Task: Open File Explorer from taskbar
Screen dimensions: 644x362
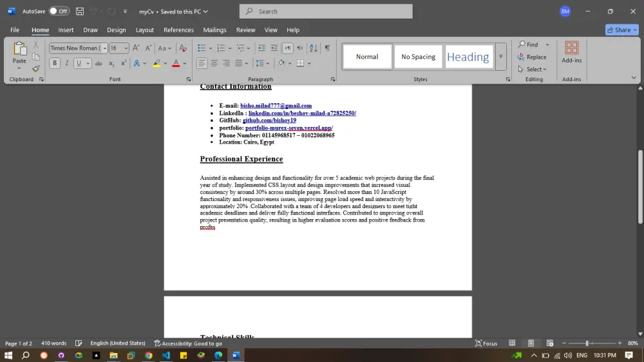Action: point(113,355)
